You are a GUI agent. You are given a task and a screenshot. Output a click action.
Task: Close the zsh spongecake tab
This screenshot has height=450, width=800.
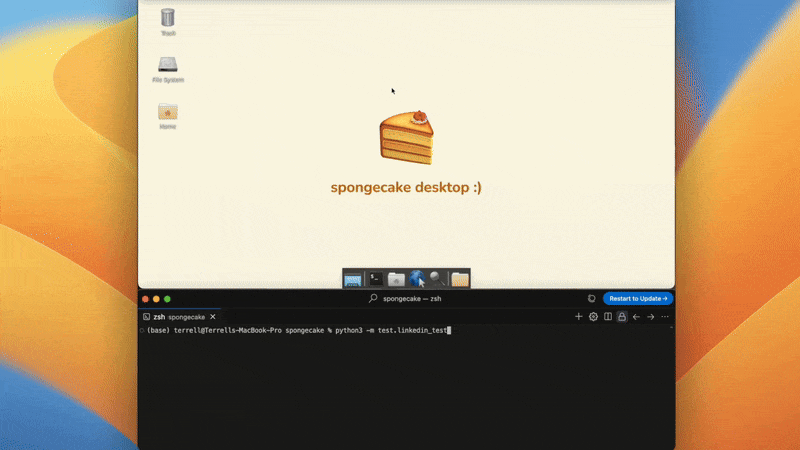(213, 317)
